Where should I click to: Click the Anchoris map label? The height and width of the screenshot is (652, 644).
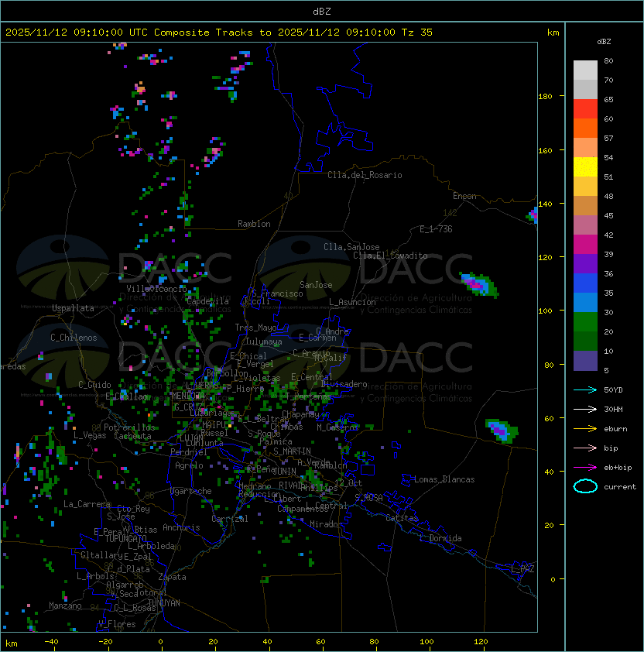tap(181, 527)
